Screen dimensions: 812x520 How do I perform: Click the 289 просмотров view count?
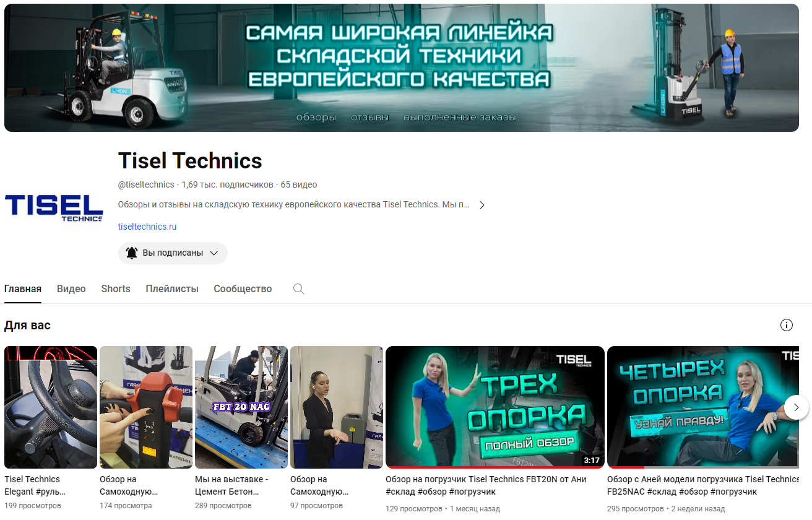tap(223, 506)
